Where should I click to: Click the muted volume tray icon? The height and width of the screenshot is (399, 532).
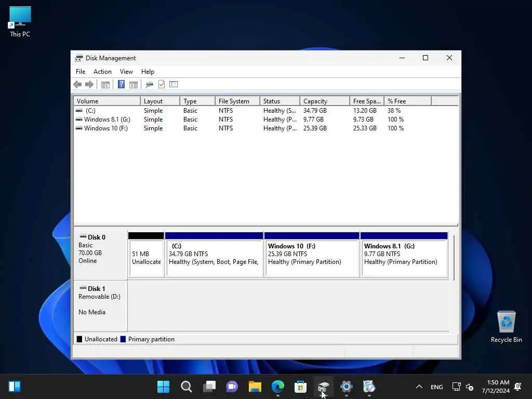point(470,387)
